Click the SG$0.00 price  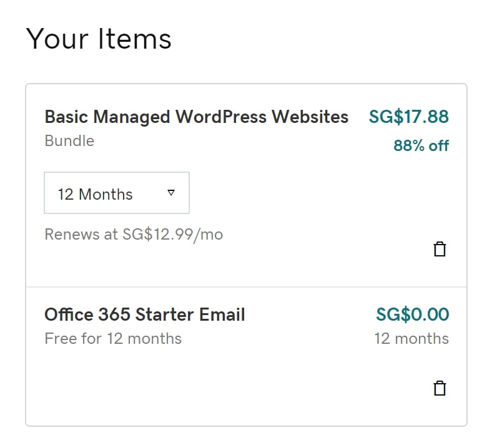click(412, 314)
